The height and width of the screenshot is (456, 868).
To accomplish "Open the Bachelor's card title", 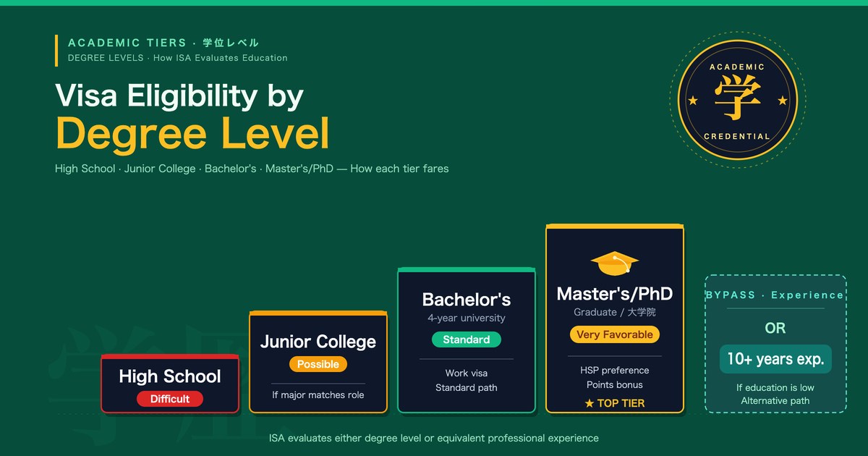I will coord(467,300).
